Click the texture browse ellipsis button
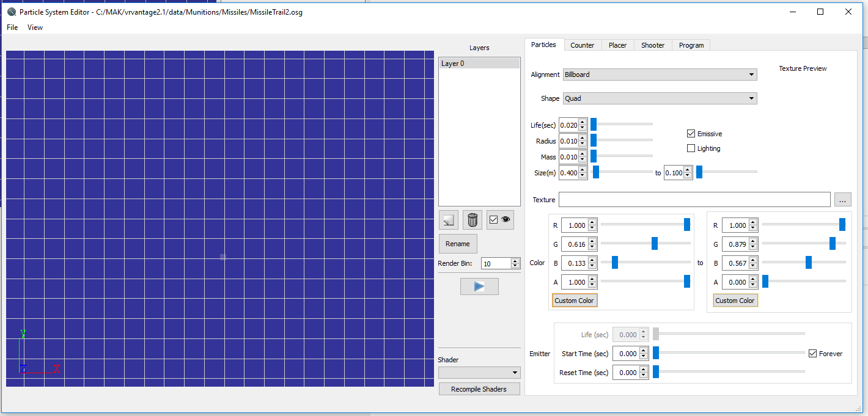 (842, 200)
